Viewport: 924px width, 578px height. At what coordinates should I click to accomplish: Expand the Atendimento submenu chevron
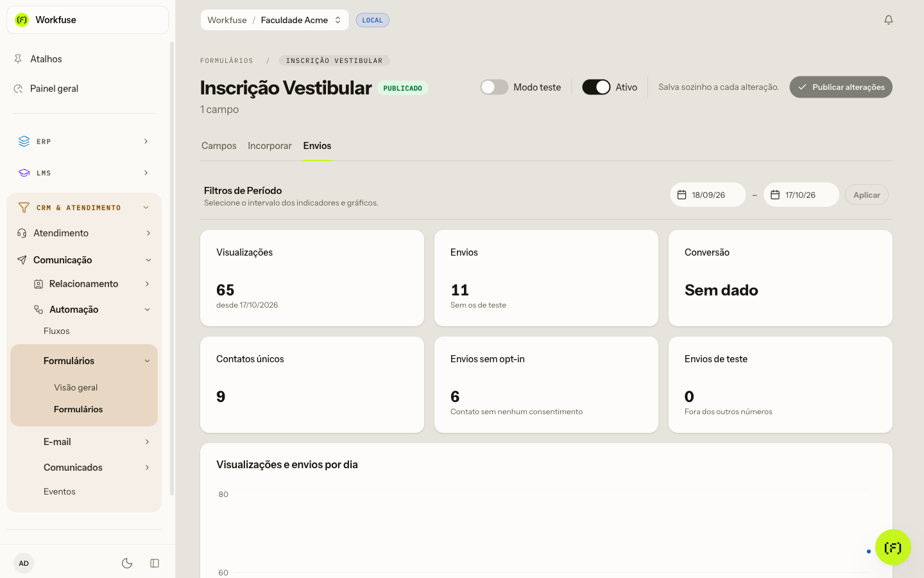click(x=148, y=233)
